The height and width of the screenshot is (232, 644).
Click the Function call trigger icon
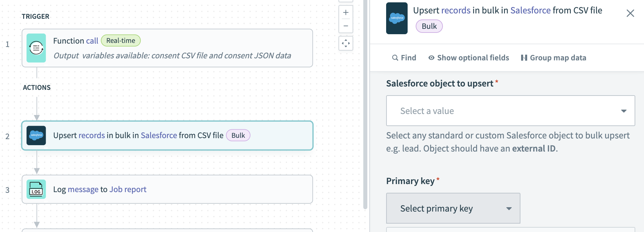36,48
